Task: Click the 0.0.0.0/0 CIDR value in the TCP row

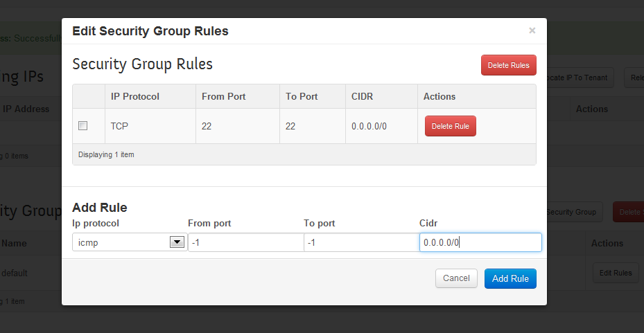Action: click(368, 126)
